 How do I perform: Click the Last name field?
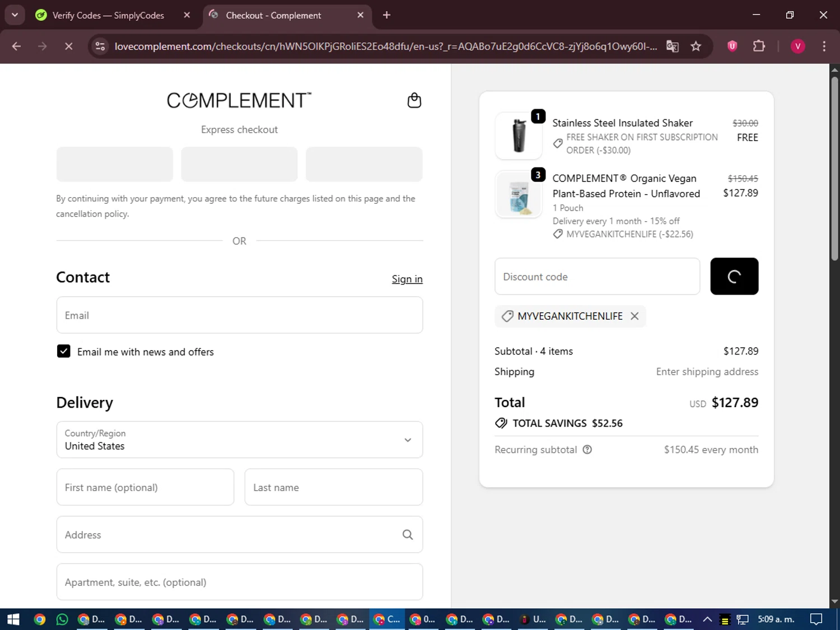click(x=334, y=487)
